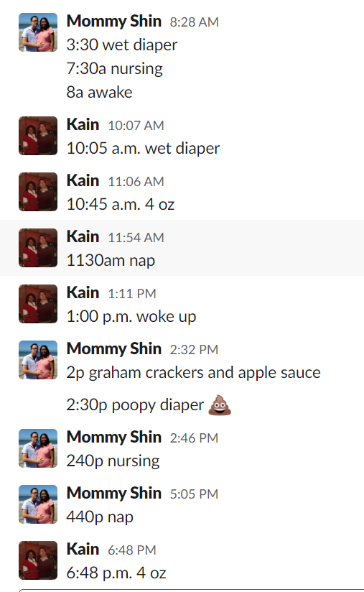Open Mommy Shin's avatar on 8:28 AM message
Image resolution: width=364 pixels, height=592 pixels.
click(38, 32)
